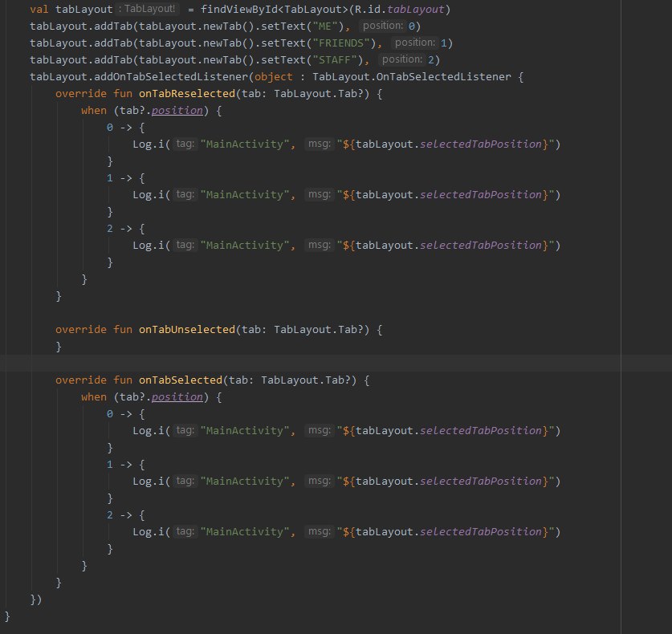672x634 pixels.
Task: Click addTab on the "ME" line
Action: (113, 26)
